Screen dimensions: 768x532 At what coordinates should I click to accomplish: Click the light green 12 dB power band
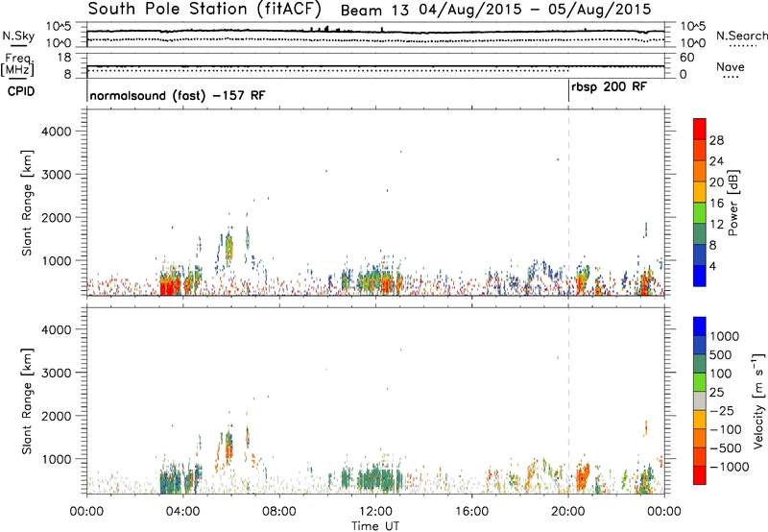click(700, 213)
